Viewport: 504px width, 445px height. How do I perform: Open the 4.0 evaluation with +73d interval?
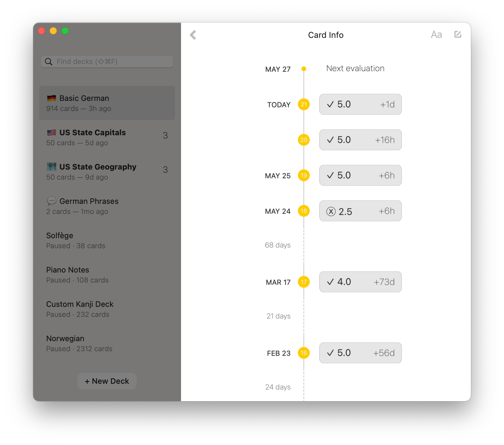(x=361, y=282)
